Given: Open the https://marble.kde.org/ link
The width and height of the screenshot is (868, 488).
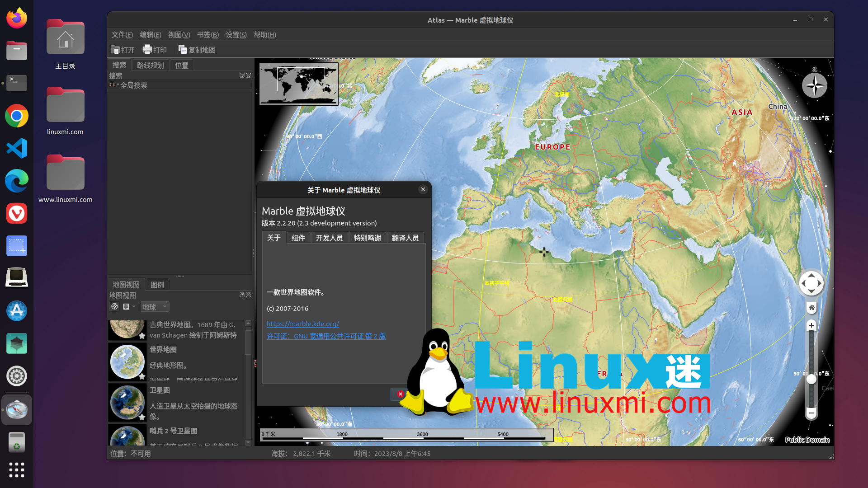Looking at the screenshot, I should coord(303,324).
